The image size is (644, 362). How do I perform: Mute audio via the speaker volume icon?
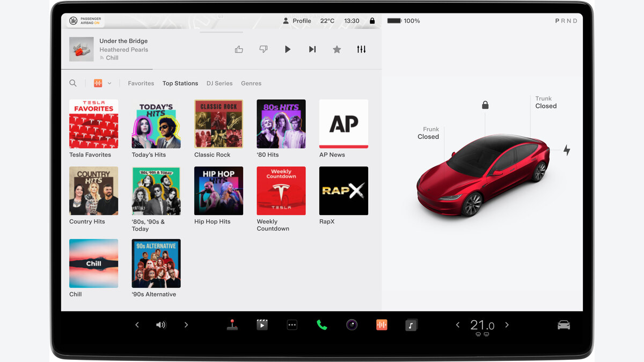click(x=161, y=325)
